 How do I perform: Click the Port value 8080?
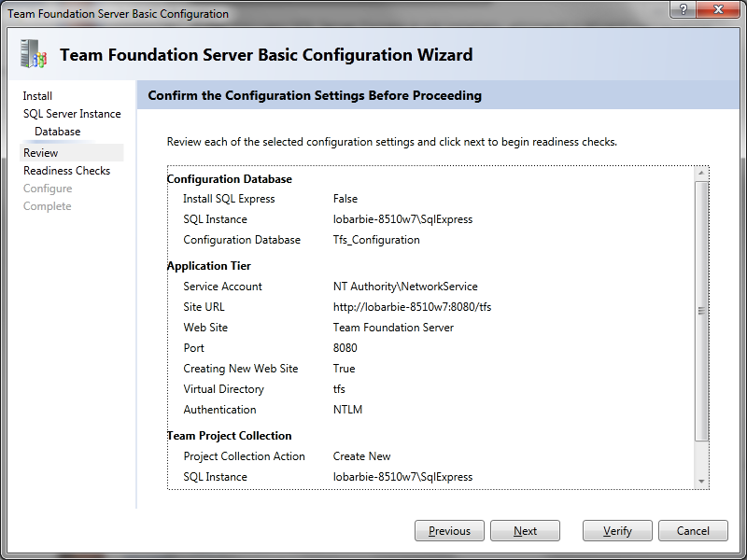pos(345,347)
